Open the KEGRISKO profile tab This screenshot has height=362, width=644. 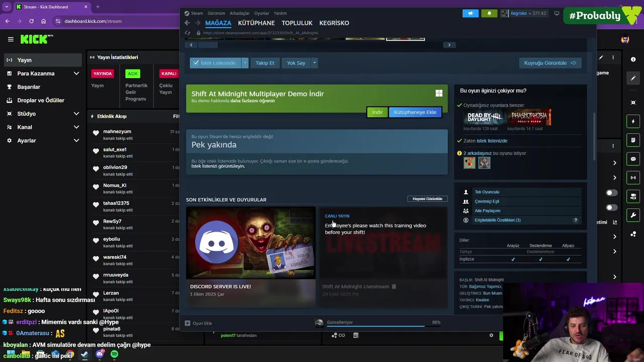334,23
